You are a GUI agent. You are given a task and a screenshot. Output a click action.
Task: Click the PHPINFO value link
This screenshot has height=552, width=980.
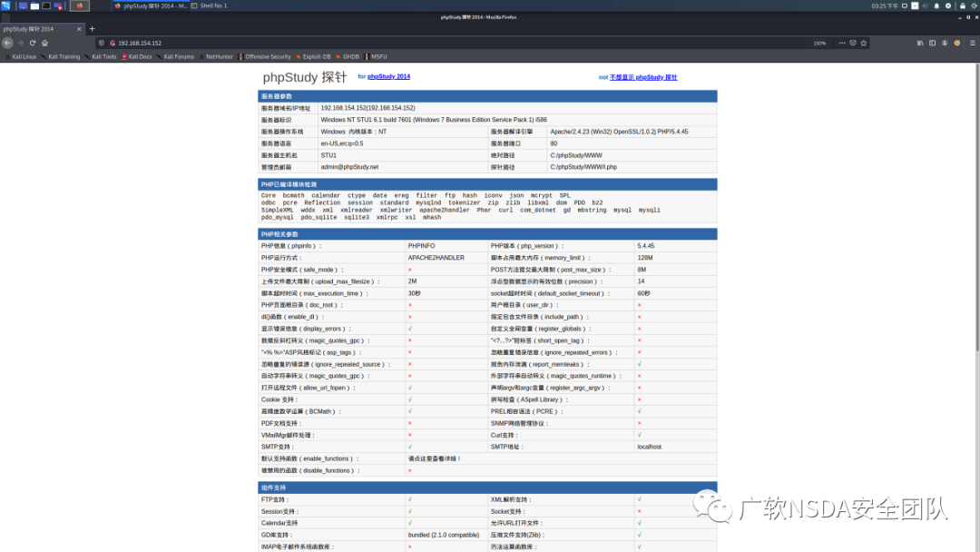coord(421,246)
